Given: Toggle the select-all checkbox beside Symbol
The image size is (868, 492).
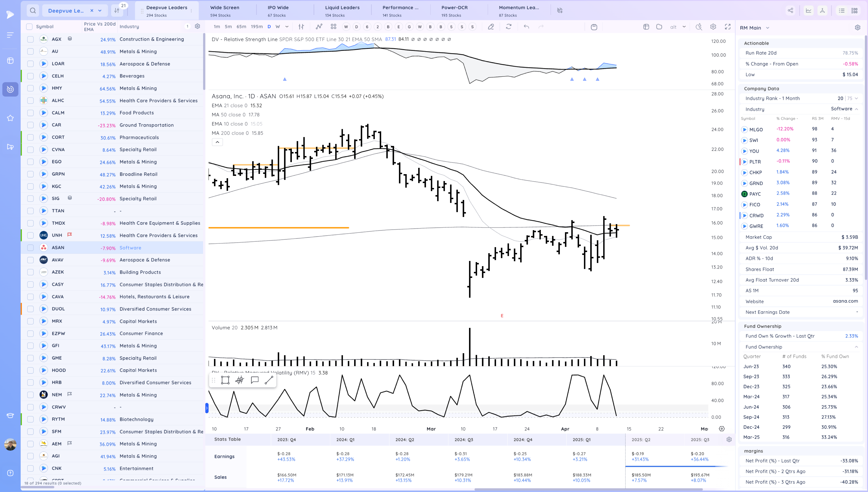Looking at the screenshot, I should [29, 27].
